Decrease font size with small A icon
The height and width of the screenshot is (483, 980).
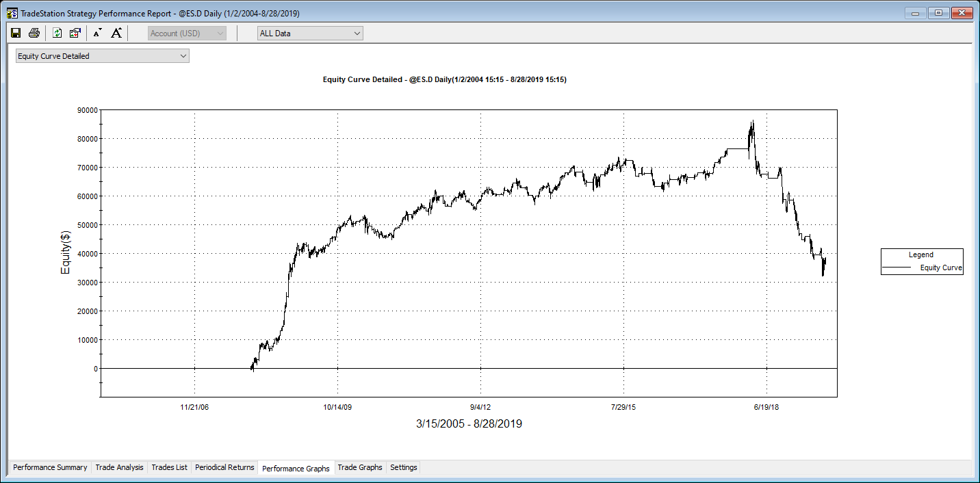click(98, 33)
